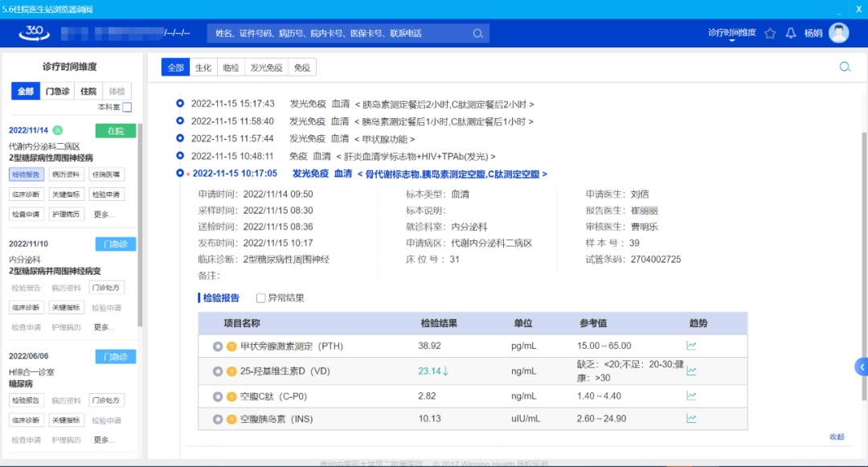Image resolution: width=868 pixels, height=467 pixels.
Task: Switch to the 临检 tab
Action: click(231, 68)
